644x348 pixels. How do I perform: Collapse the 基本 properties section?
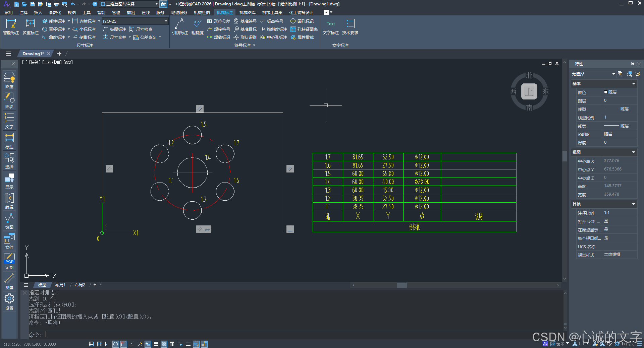click(x=634, y=83)
